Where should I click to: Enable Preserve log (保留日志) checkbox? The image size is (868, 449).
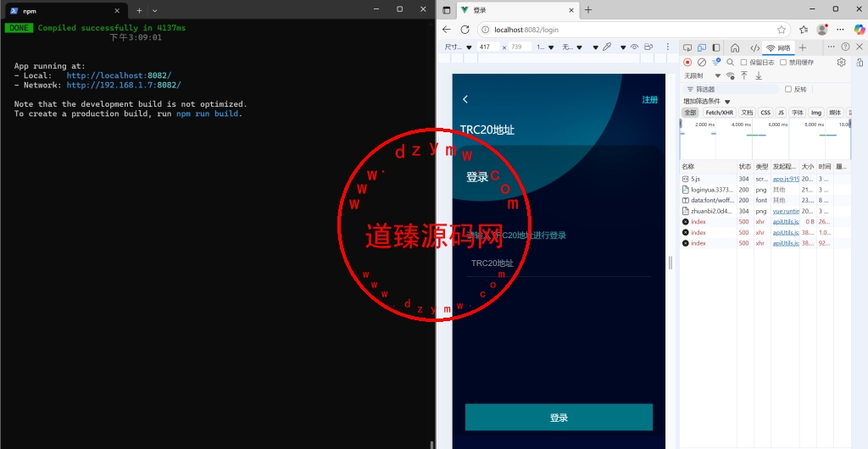tap(744, 63)
